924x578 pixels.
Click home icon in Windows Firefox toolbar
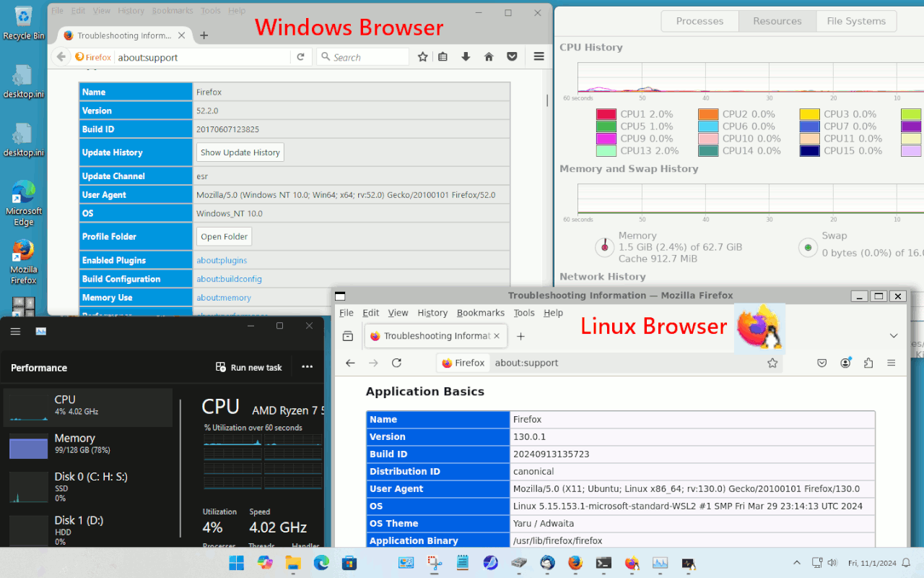[489, 57]
